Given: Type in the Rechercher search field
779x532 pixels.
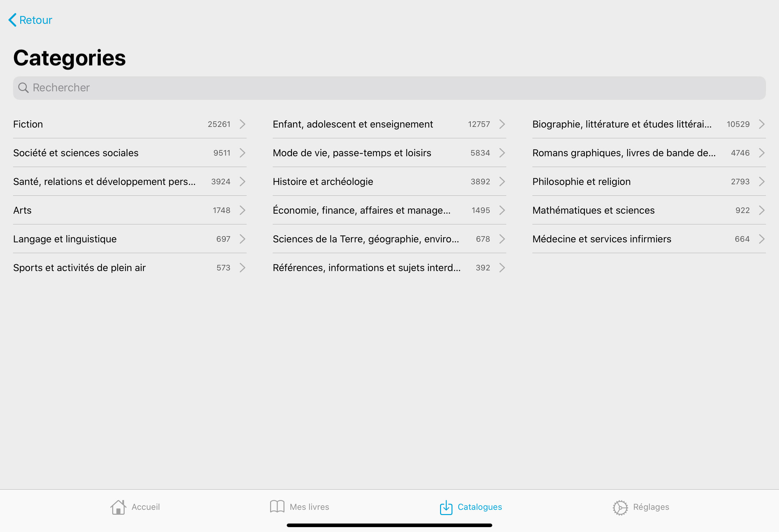Looking at the screenshot, I should coord(389,88).
